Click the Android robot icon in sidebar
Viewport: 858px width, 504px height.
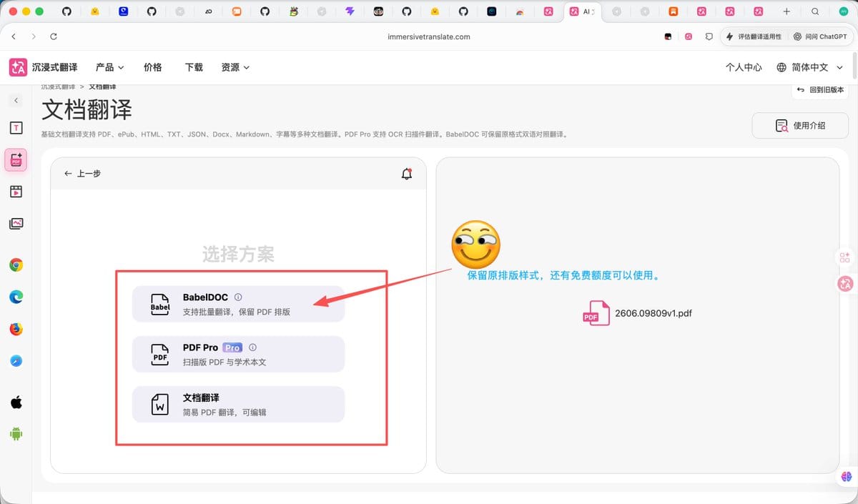(x=16, y=433)
